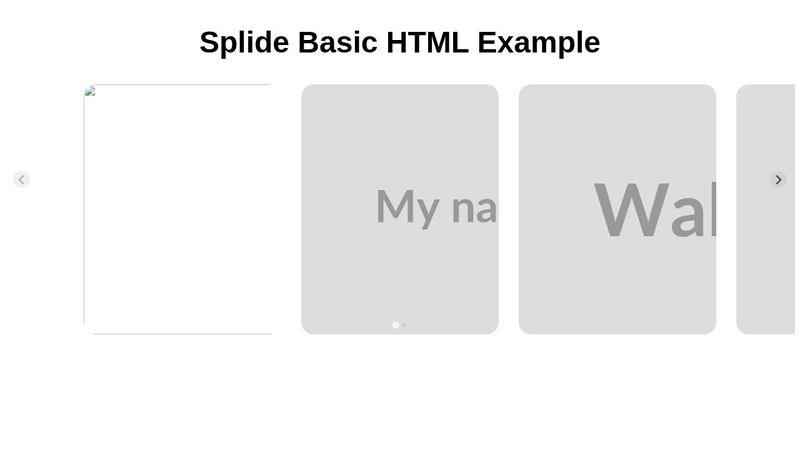Click the large "Wal" text on the slide
The width and height of the screenshot is (800, 450).
tap(655, 211)
